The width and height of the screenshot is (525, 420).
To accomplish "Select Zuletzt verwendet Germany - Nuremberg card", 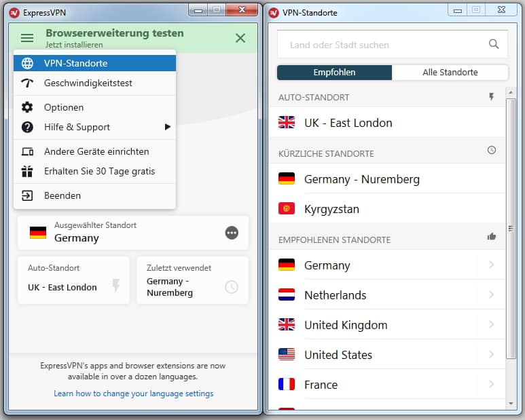I will tap(192, 280).
